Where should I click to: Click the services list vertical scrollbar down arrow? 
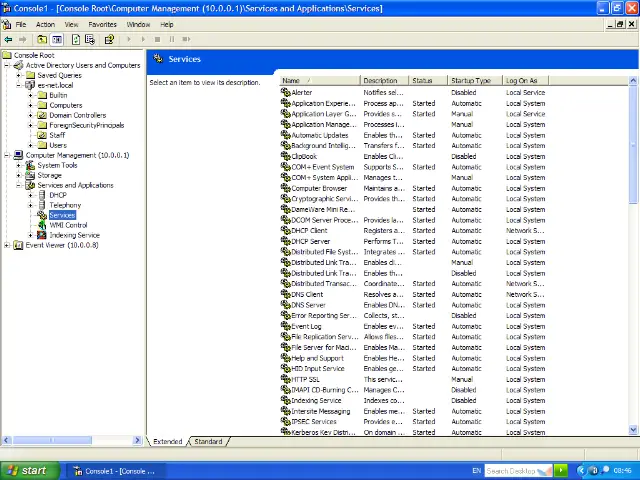point(633,430)
